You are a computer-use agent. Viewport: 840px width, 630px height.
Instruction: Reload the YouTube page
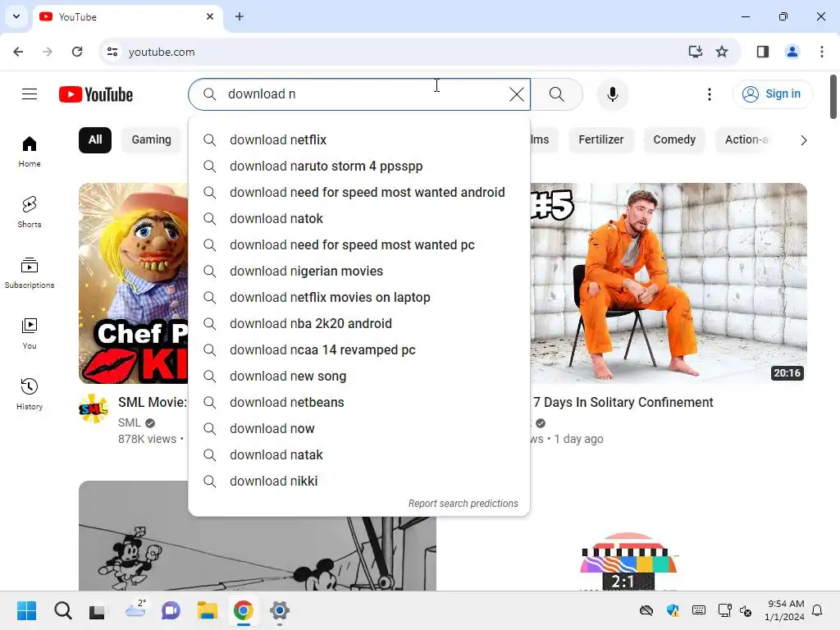(77, 52)
